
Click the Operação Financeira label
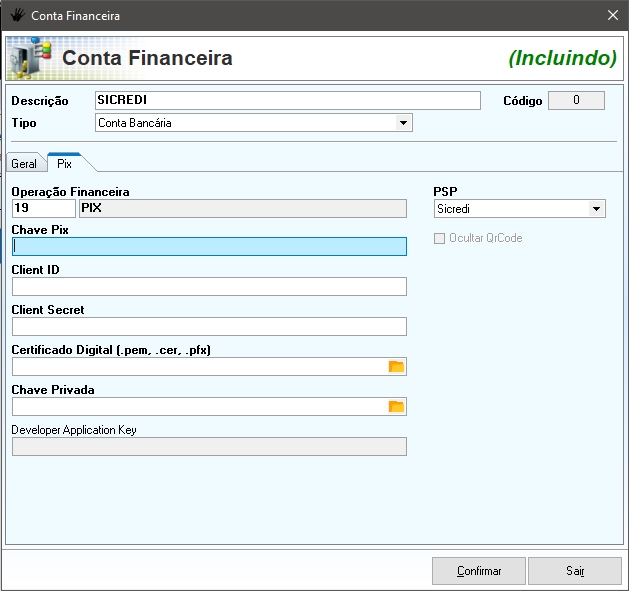[71, 192]
